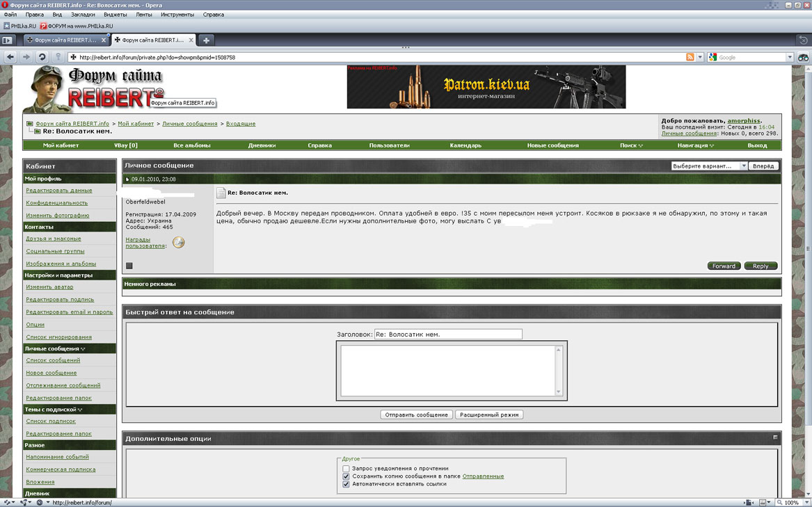The height and width of the screenshot is (507, 812).
Task: Click the Заголовок subject input field
Action: pyautogui.click(x=448, y=335)
